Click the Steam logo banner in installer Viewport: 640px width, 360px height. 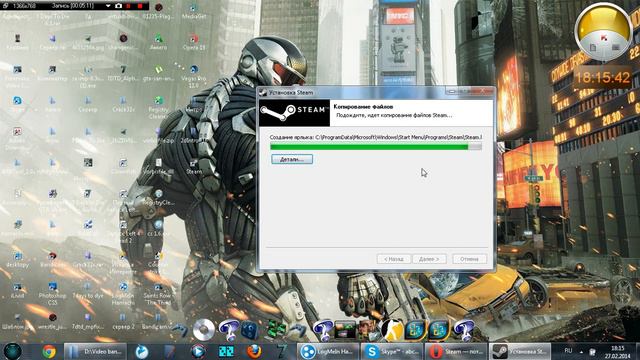[295, 113]
